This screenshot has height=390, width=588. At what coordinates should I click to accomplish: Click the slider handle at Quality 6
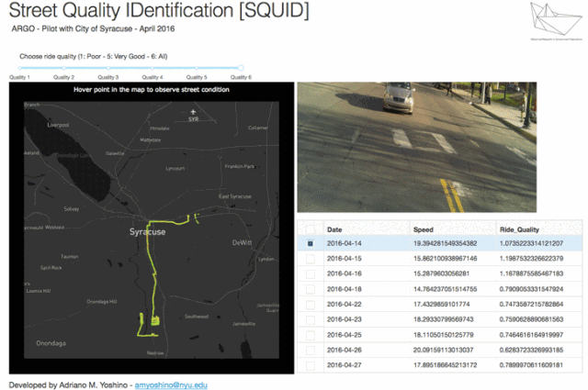pos(241,68)
